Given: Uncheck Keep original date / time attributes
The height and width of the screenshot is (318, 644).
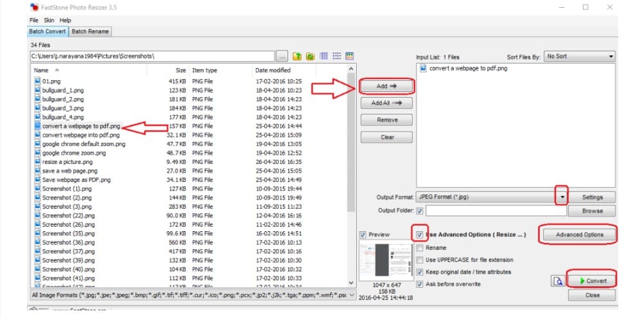Looking at the screenshot, I should tap(419, 272).
